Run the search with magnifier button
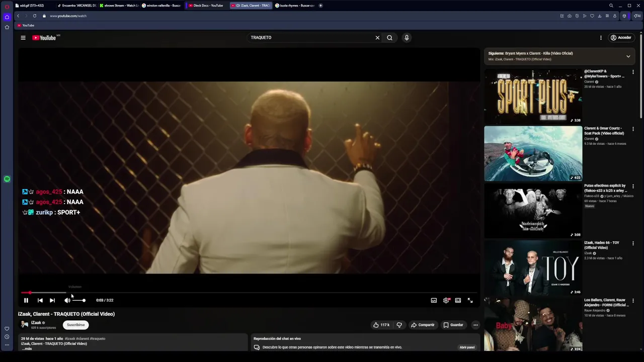Screen dimensions: 644x362 pyautogui.click(x=389, y=38)
